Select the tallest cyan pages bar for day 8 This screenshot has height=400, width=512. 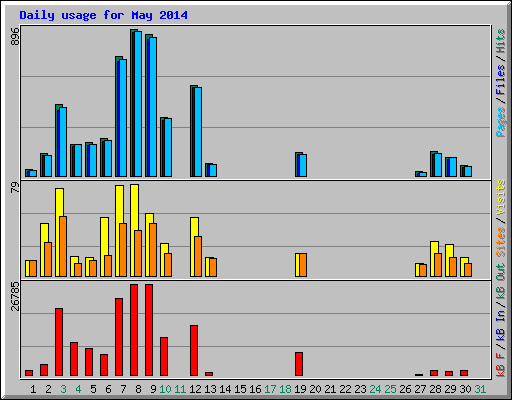click(138, 104)
